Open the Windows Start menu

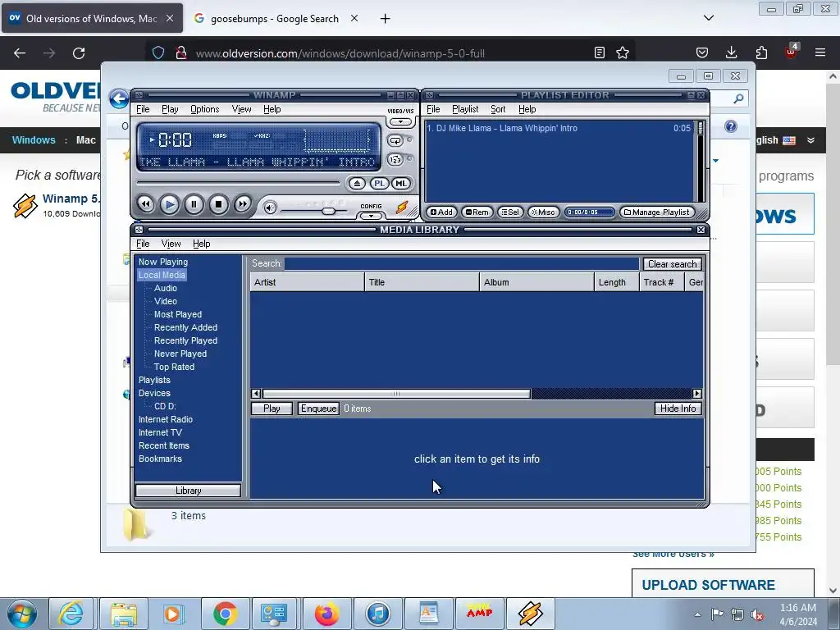[x=22, y=614]
